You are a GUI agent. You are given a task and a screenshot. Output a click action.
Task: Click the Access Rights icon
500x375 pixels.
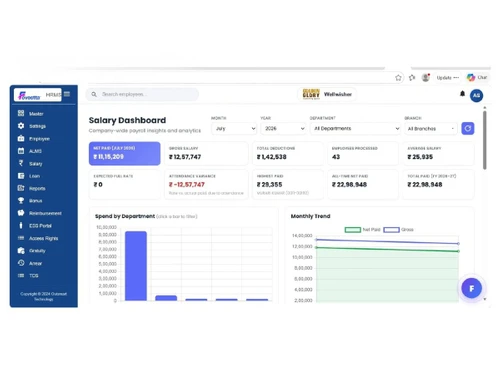[x=21, y=238]
